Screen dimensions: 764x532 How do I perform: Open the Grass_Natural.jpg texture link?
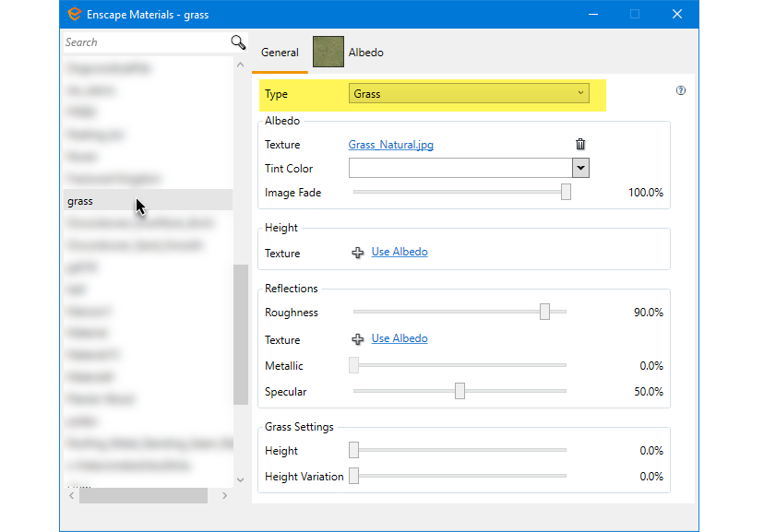[x=390, y=145]
